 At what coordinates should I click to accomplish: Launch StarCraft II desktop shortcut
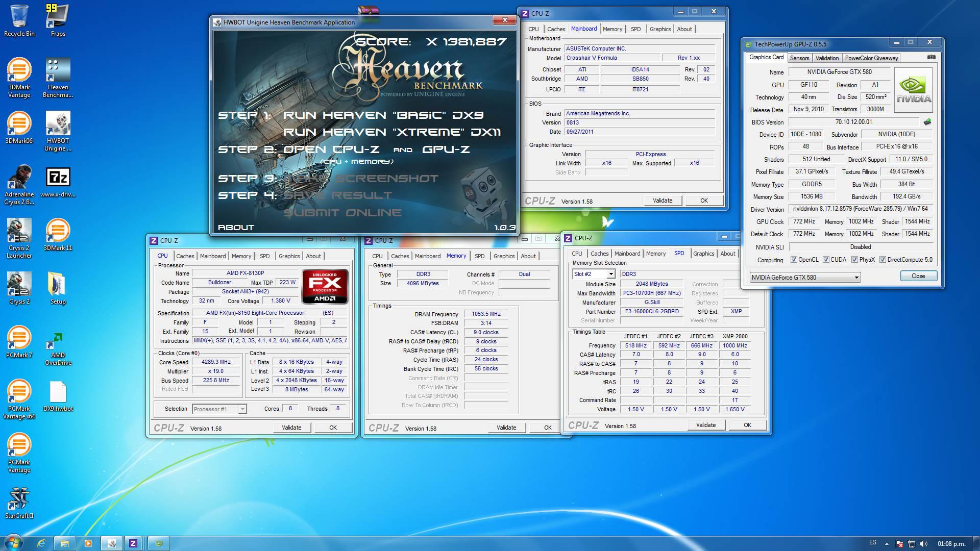tap(19, 503)
